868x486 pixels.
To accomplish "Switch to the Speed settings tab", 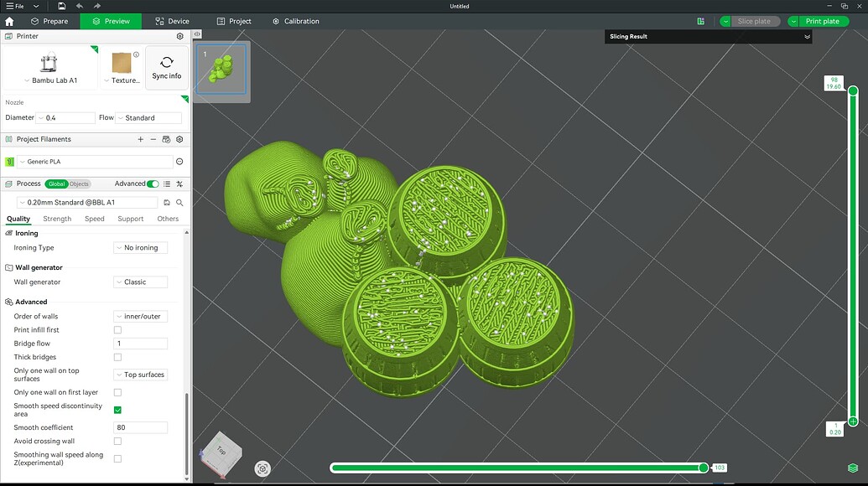I will tap(95, 219).
